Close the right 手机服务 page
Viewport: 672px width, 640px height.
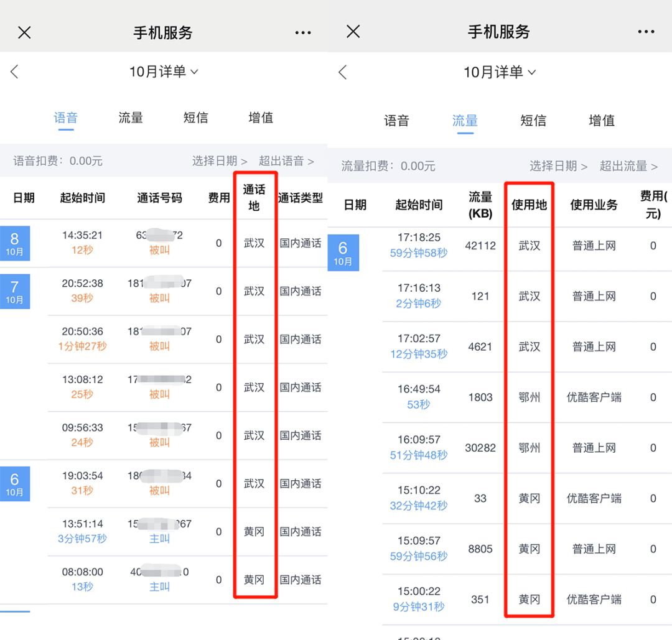point(353,32)
